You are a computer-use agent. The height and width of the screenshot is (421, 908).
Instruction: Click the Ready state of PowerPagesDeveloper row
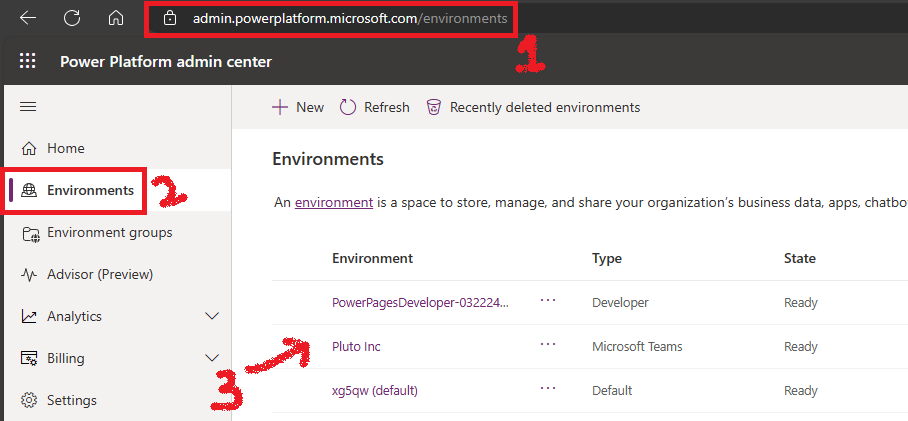(x=801, y=302)
